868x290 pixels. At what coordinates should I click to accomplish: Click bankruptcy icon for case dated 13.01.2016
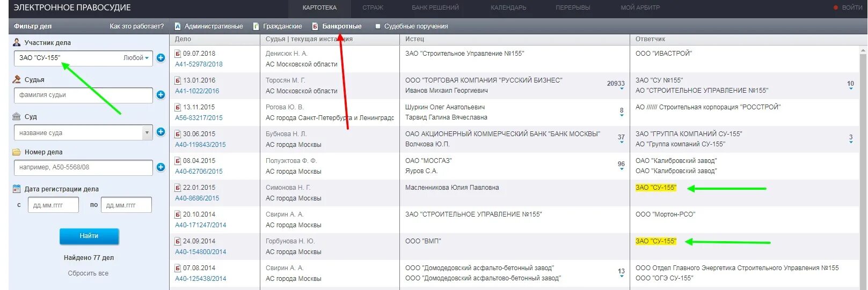pyautogui.click(x=178, y=80)
